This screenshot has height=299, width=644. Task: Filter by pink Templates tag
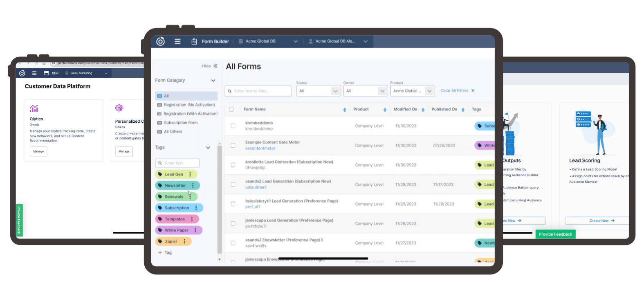click(177, 219)
